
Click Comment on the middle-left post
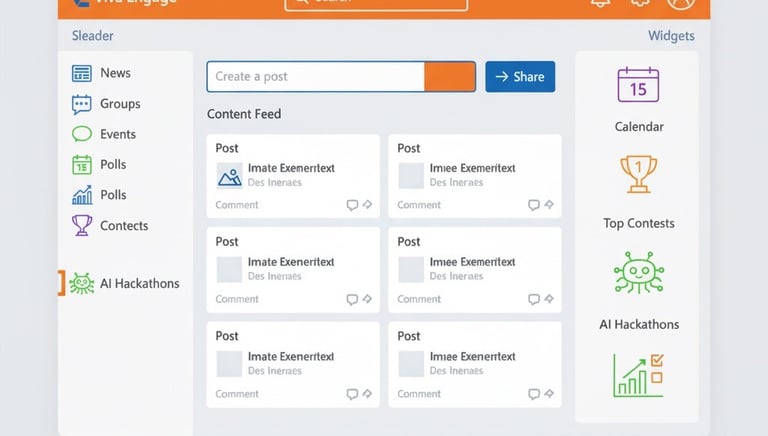pyautogui.click(x=237, y=299)
